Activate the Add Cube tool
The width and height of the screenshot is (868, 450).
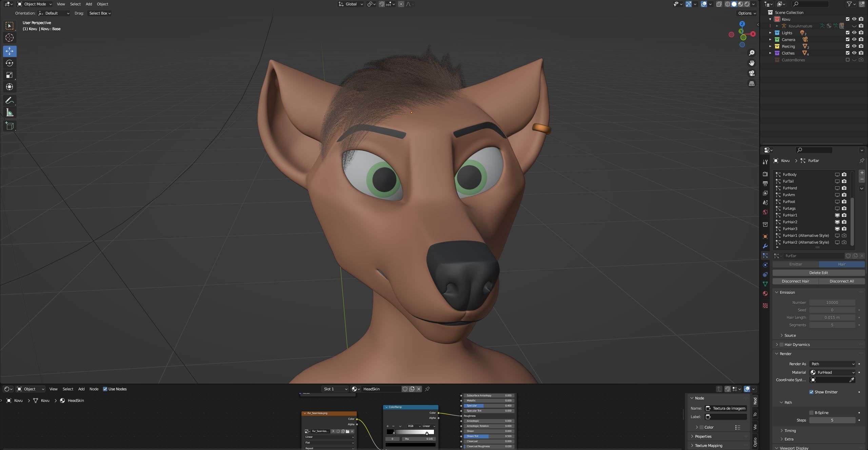click(9, 126)
